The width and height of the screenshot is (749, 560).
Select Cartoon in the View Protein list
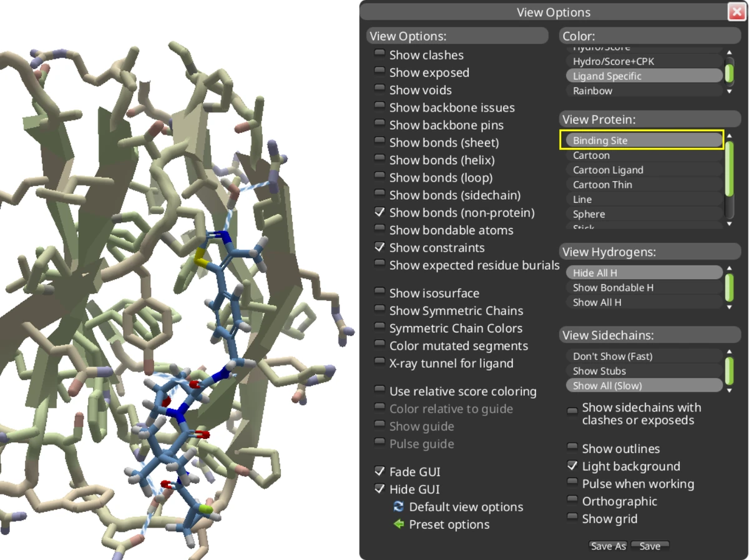[591, 155]
